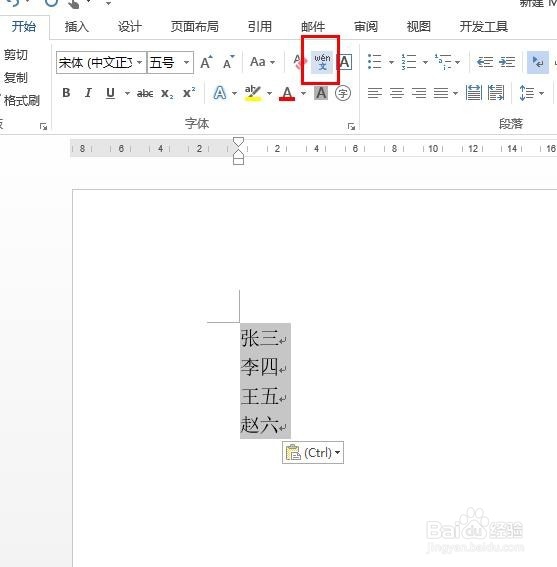Open font color dropdown arrow
Image resolution: width=557 pixels, height=567 pixels.
pyautogui.click(x=303, y=93)
